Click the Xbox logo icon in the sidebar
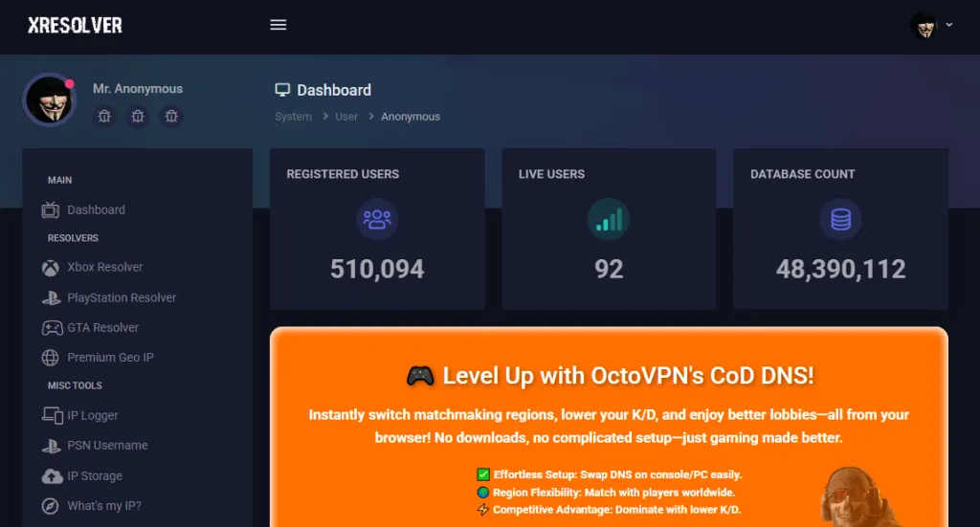The width and height of the screenshot is (980, 527). coord(51,268)
